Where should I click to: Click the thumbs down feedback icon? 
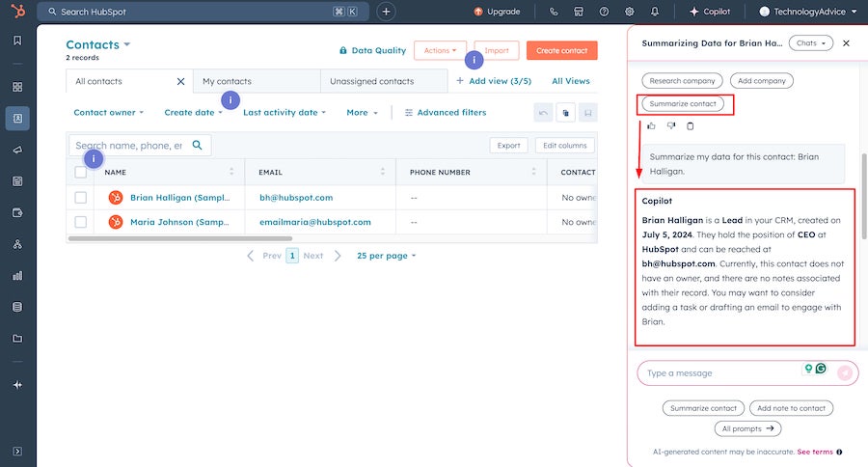671,125
